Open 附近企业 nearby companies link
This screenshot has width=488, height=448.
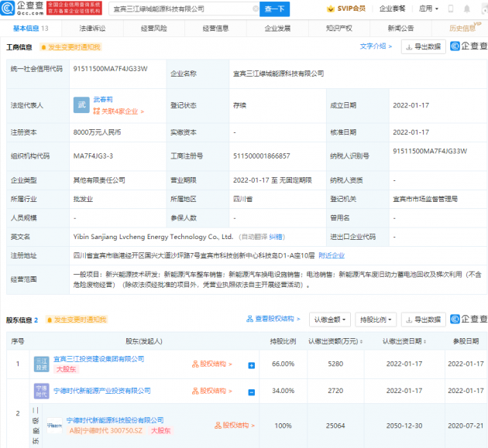tap(332, 255)
